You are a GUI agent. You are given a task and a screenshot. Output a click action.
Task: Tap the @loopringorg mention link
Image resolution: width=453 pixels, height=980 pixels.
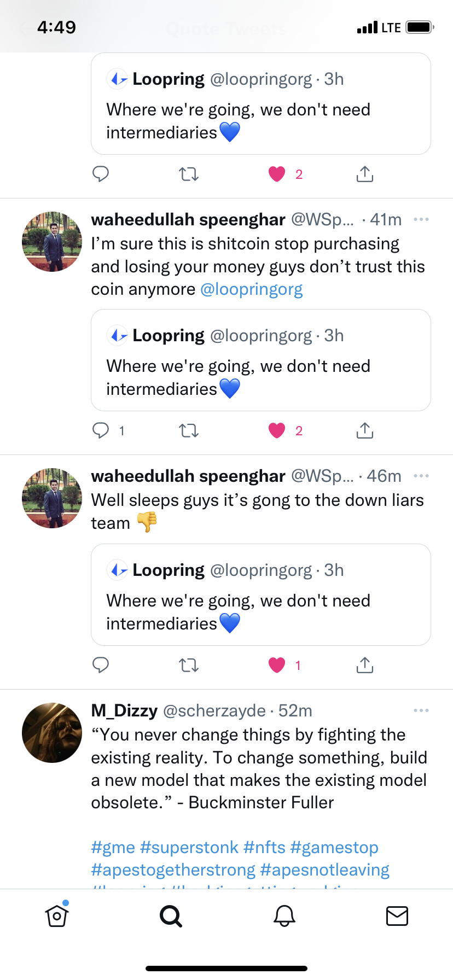pos(252,289)
